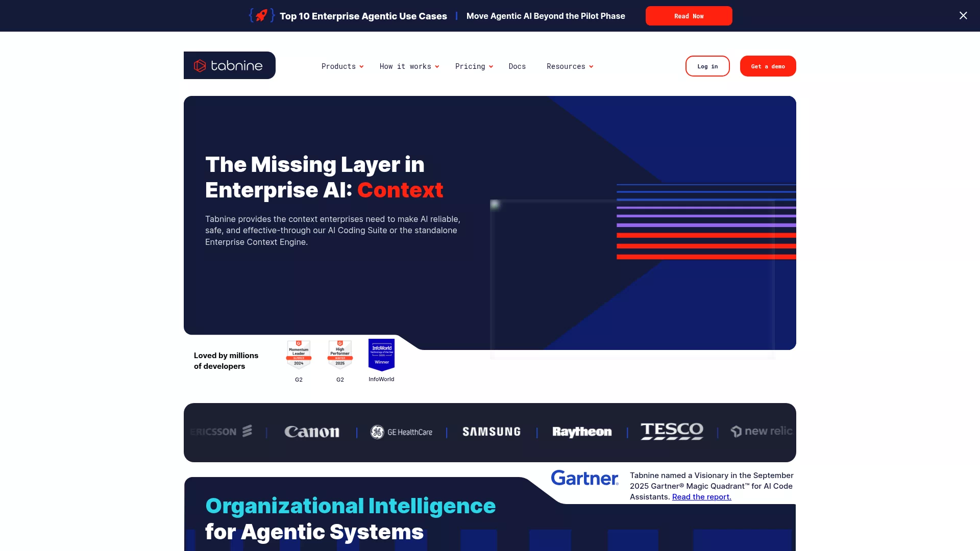The width and height of the screenshot is (980, 551).
Task: Expand the Products dropdown menu
Action: [x=342, y=66]
